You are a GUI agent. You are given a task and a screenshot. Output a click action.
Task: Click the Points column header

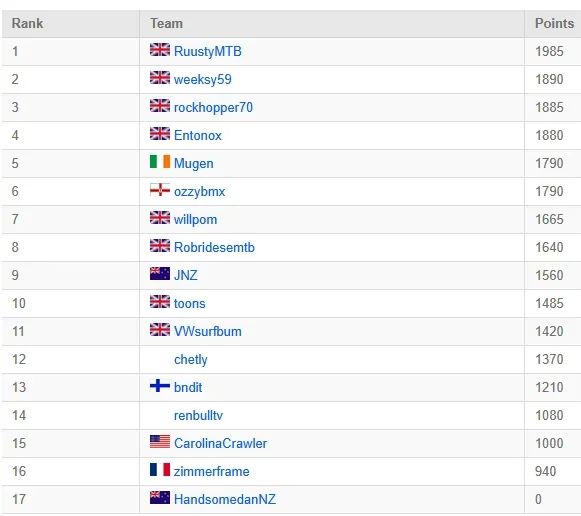(x=554, y=23)
